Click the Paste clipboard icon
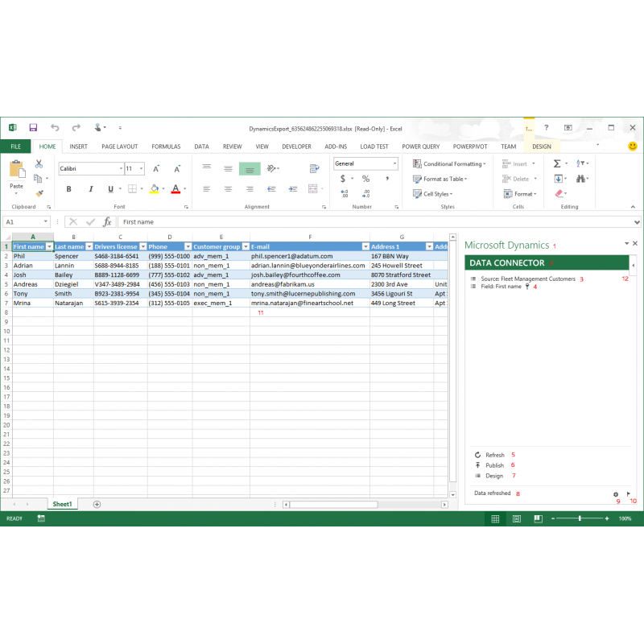Screen dimensions: 644x644 point(17,170)
